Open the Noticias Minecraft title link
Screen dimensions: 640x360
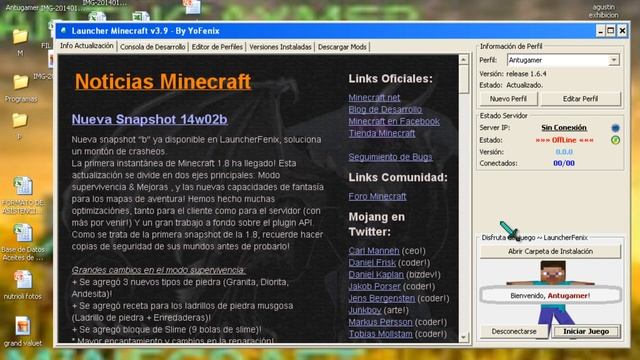tap(163, 81)
